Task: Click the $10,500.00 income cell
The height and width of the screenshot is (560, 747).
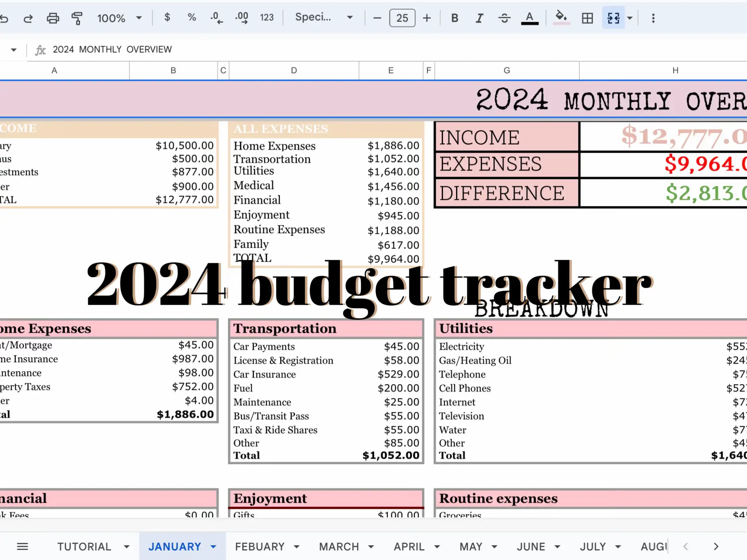Action: point(184,146)
